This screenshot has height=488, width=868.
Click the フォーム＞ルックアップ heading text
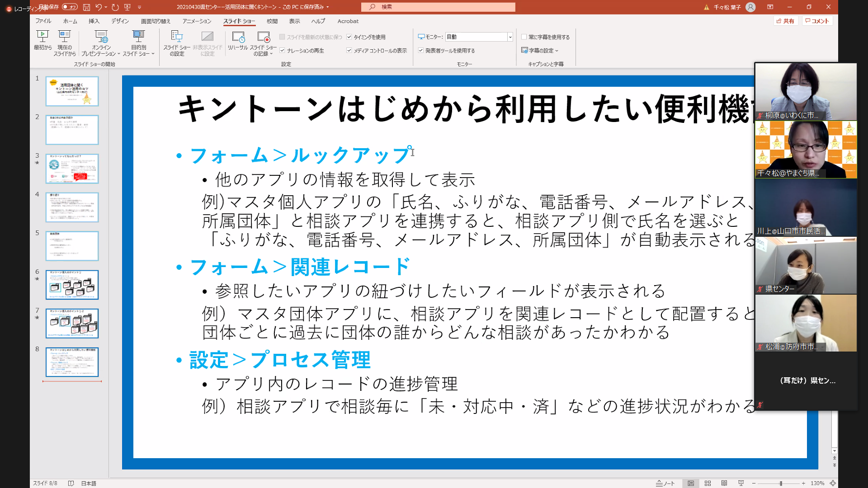[x=300, y=155]
